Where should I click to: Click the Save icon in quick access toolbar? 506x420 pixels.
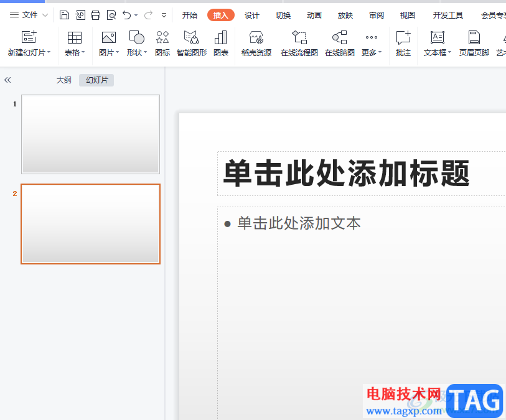pos(64,15)
